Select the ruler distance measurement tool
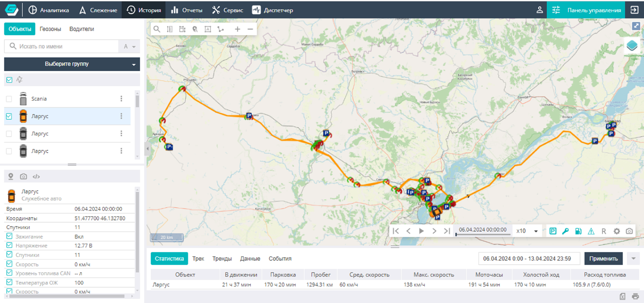 (x=169, y=29)
